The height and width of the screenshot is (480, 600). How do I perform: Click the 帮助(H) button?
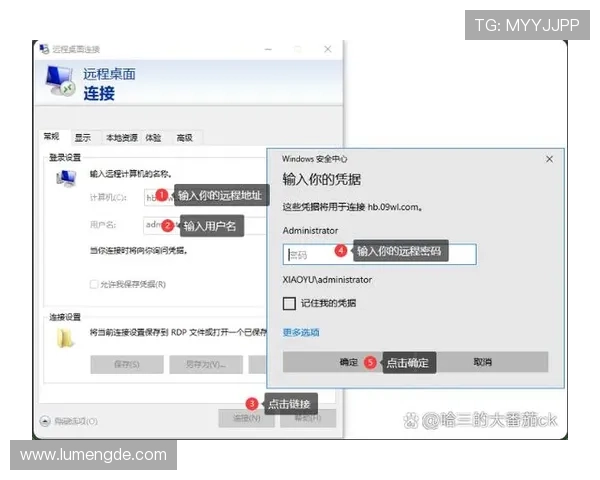[x=308, y=418]
